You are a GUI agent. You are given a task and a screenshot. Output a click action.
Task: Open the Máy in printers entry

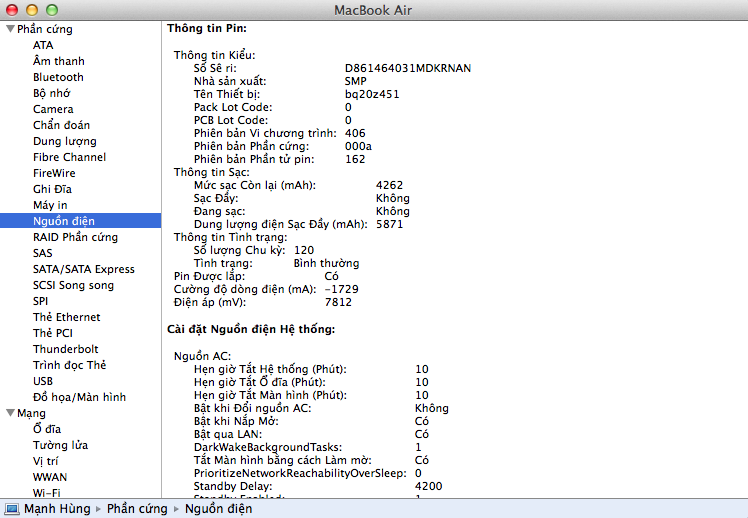pos(50,205)
